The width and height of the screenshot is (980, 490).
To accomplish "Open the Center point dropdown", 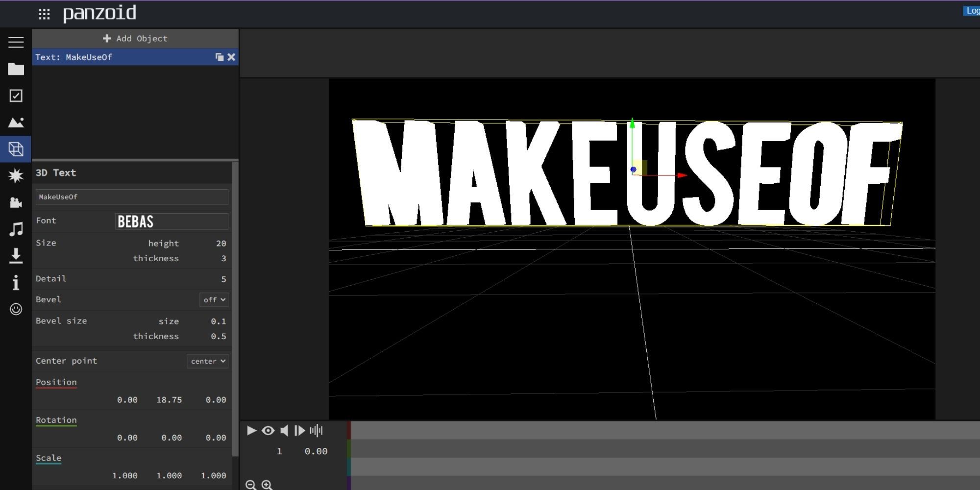I will (207, 361).
